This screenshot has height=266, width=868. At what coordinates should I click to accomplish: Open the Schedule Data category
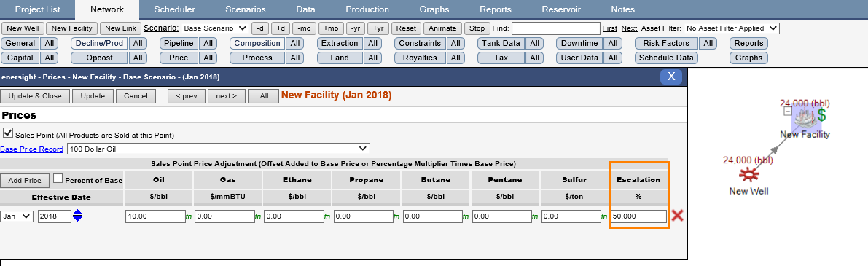pyautogui.click(x=666, y=58)
